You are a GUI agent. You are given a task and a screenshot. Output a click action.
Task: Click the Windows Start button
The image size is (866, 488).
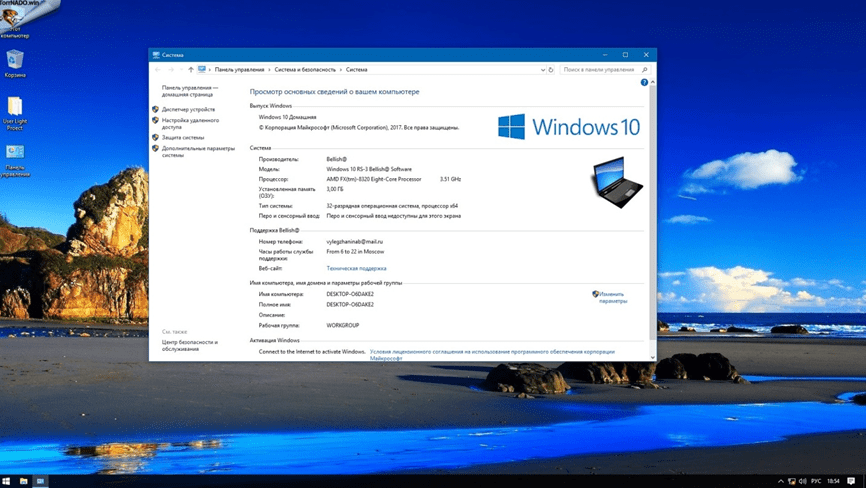tap(6, 481)
